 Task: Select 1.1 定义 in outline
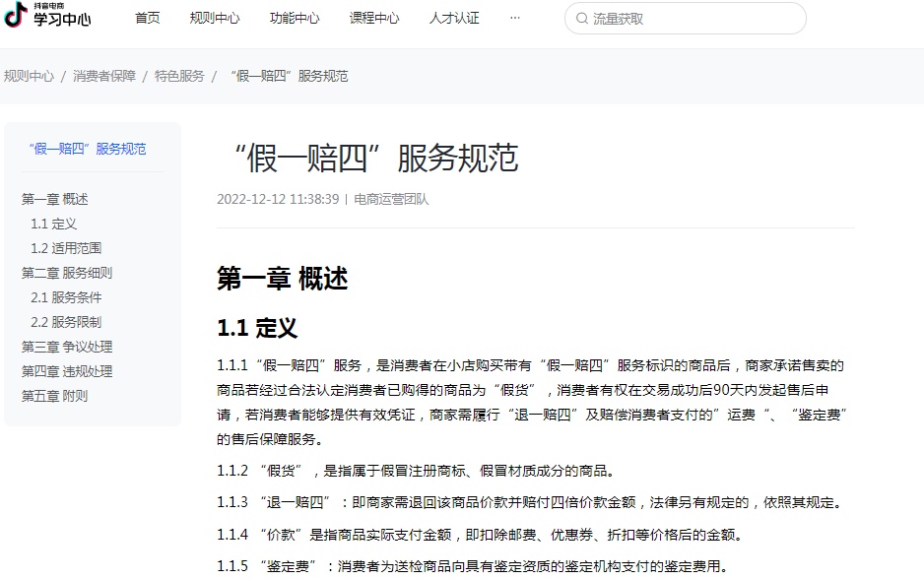click(53, 224)
